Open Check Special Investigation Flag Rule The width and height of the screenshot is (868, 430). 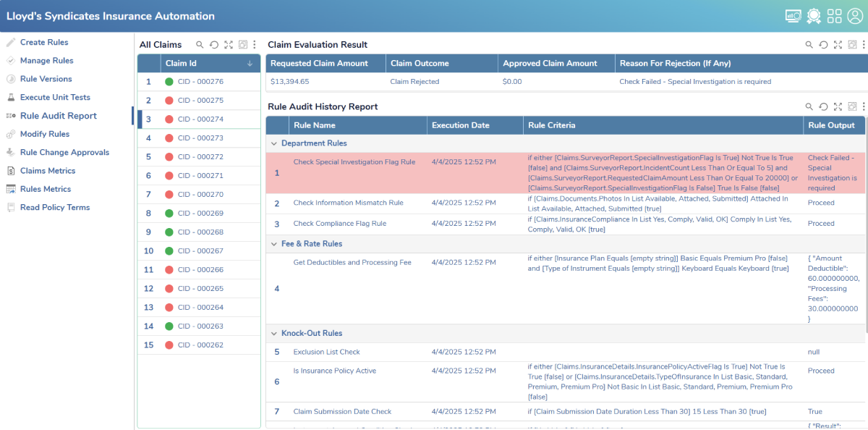[354, 162]
